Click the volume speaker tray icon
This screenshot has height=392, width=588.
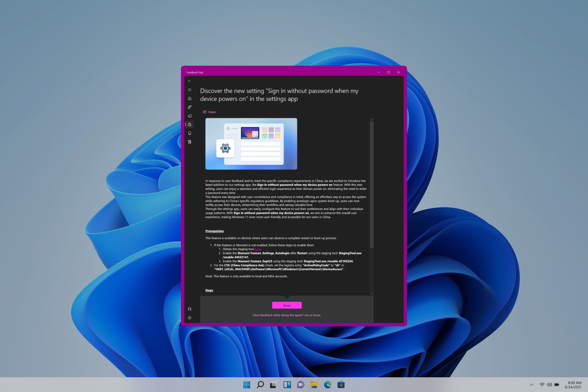(549, 385)
